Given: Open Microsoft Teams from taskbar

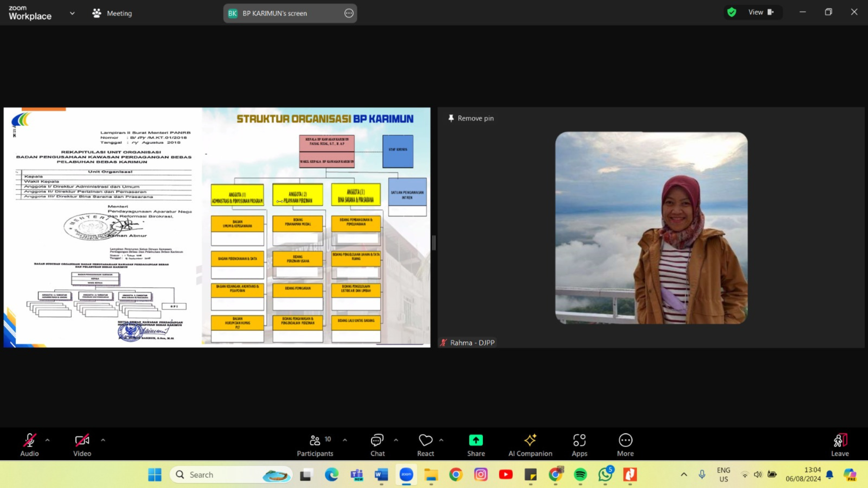Looking at the screenshot, I should pos(357,474).
